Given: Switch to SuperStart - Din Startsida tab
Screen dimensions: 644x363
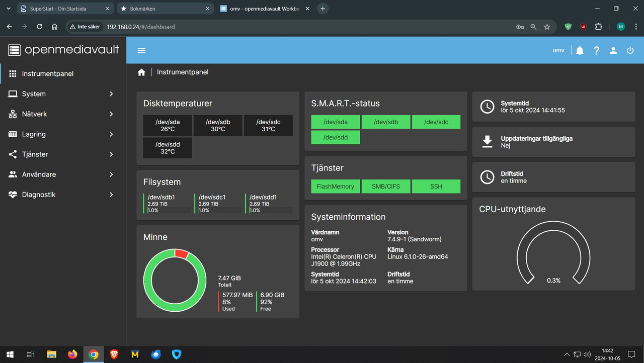Looking at the screenshot, I should (x=65, y=9).
